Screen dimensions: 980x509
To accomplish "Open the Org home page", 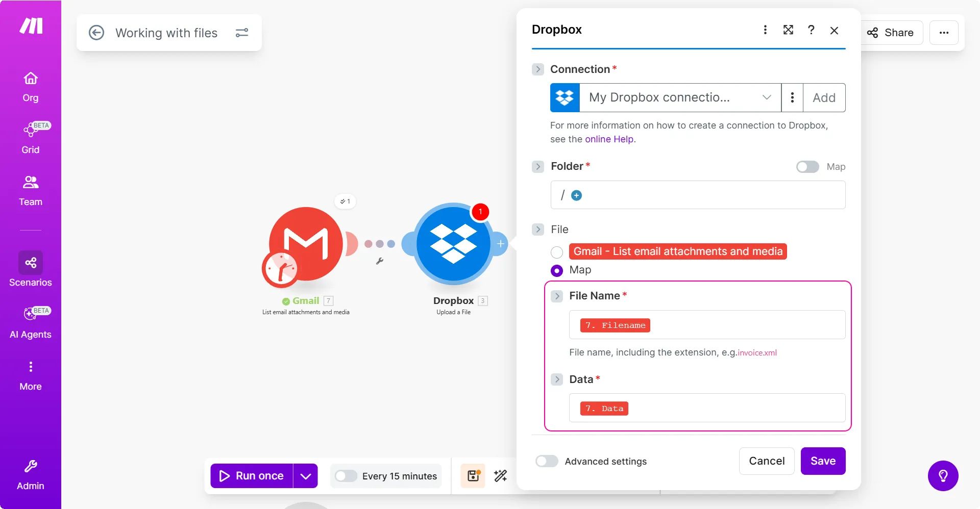I will [31, 87].
